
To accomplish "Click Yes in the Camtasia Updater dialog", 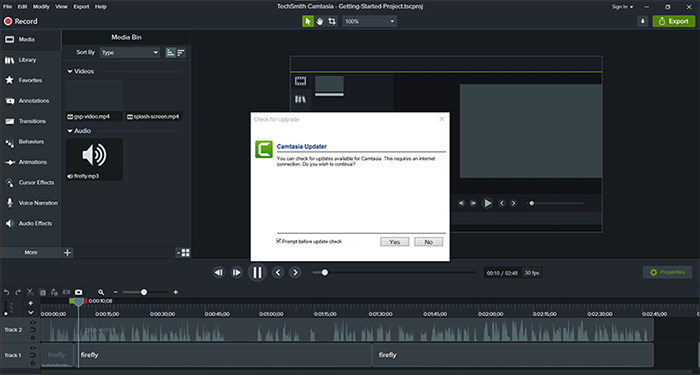I will pos(395,242).
